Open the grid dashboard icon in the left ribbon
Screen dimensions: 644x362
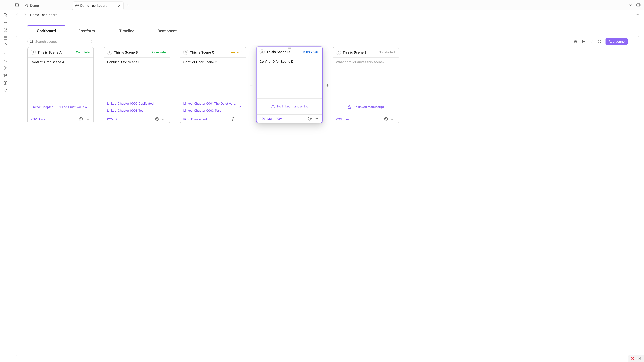(x=5, y=30)
